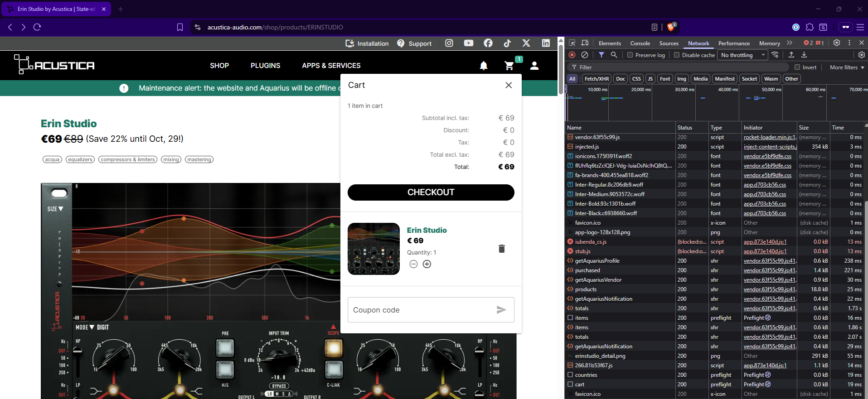Remove Erin Studio with trash icon
This screenshot has height=399, width=868.
502,249
